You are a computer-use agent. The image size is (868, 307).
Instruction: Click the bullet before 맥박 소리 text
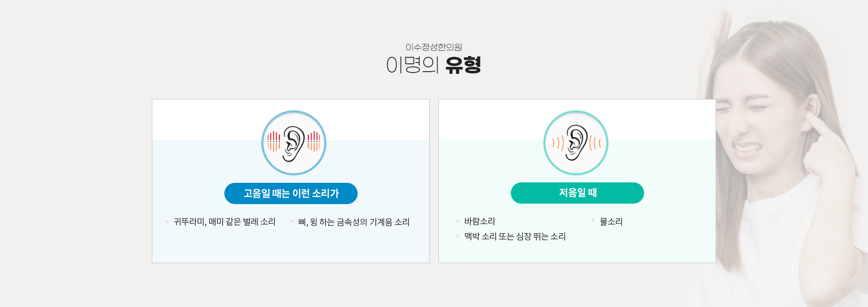pyautogui.click(x=458, y=236)
